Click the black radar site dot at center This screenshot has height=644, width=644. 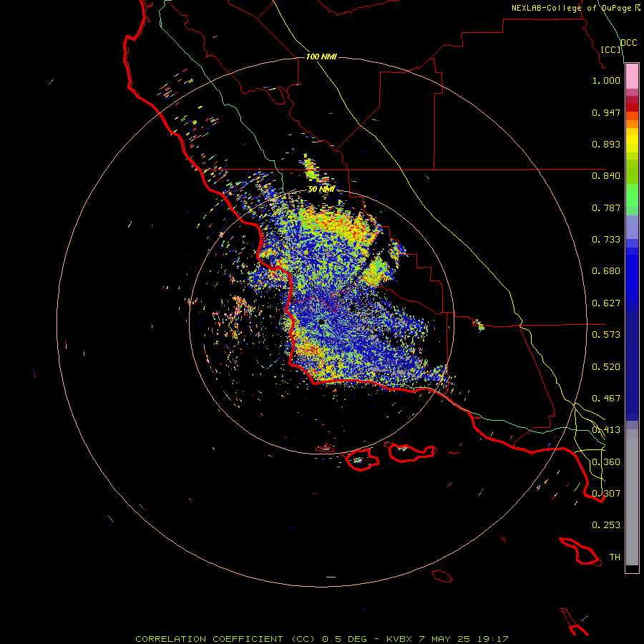321,321
